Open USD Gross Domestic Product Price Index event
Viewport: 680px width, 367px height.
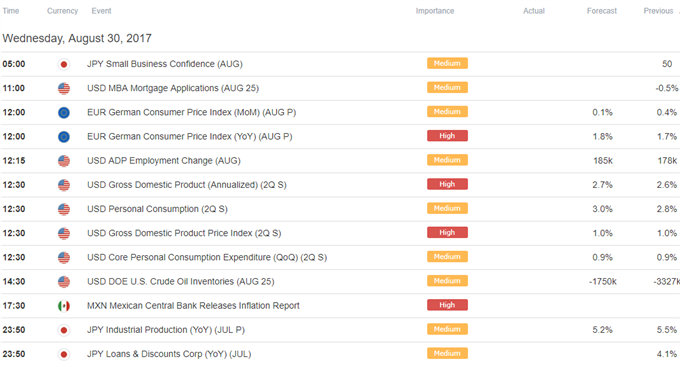[184, 233]
